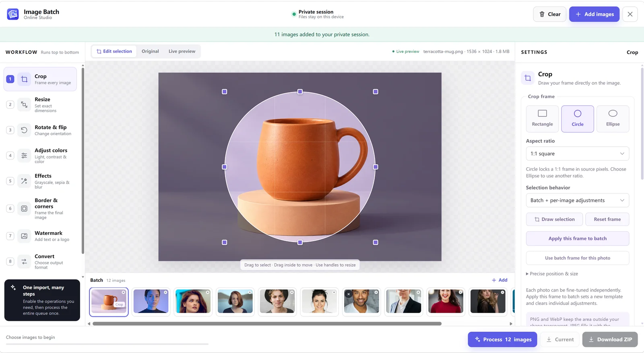Click the Draw selection button
The height and width of the screenshot is (353, 644).
pyautogui.click(x=554, y=219)
